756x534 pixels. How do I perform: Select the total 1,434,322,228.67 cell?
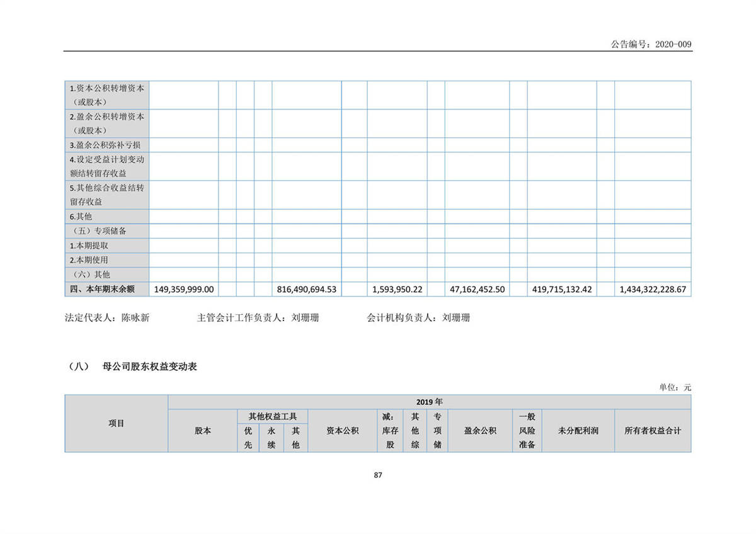pyautogui.click(x=652, y=290)
